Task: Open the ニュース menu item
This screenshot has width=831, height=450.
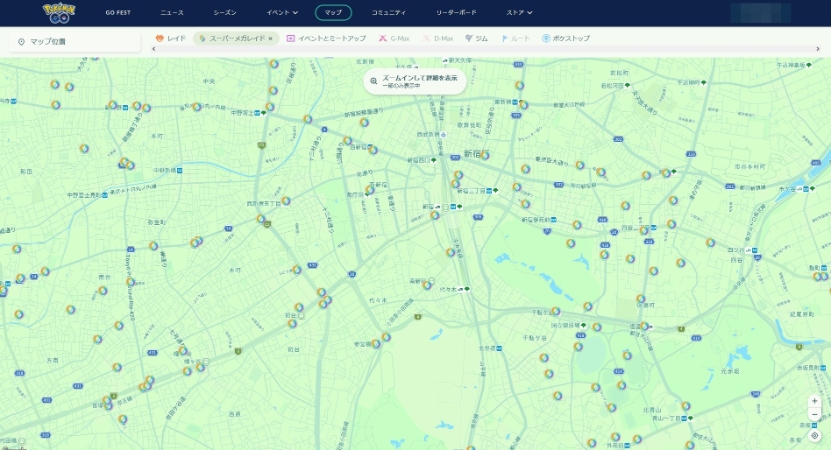Action: [172, 12]
